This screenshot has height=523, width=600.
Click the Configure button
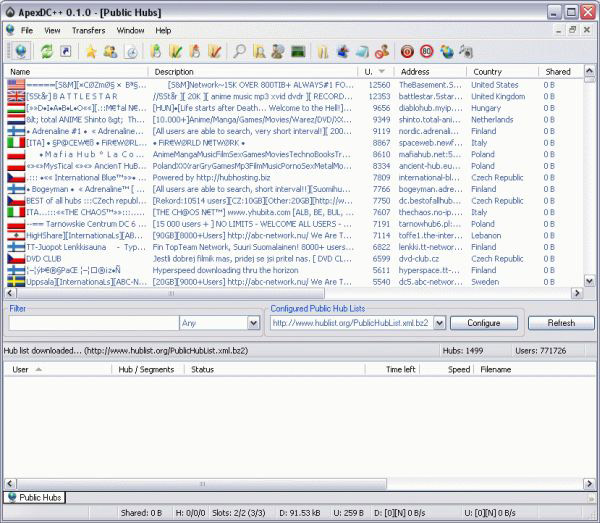click(484, 323)
